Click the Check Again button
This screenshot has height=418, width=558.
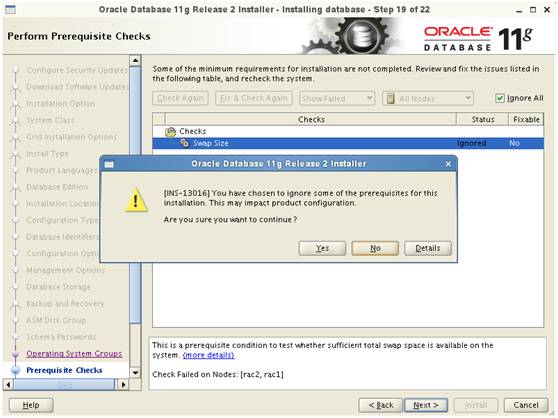click(x=180, y=98)
